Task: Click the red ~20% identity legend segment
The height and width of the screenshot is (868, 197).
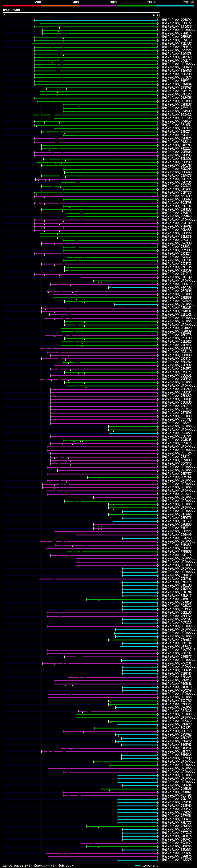Action: tap(22, 6)
